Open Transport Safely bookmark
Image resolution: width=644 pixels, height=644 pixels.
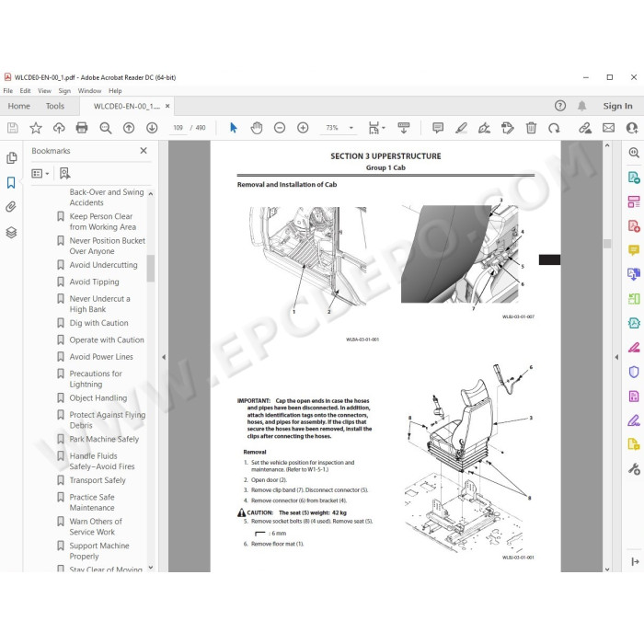[98, 480]
